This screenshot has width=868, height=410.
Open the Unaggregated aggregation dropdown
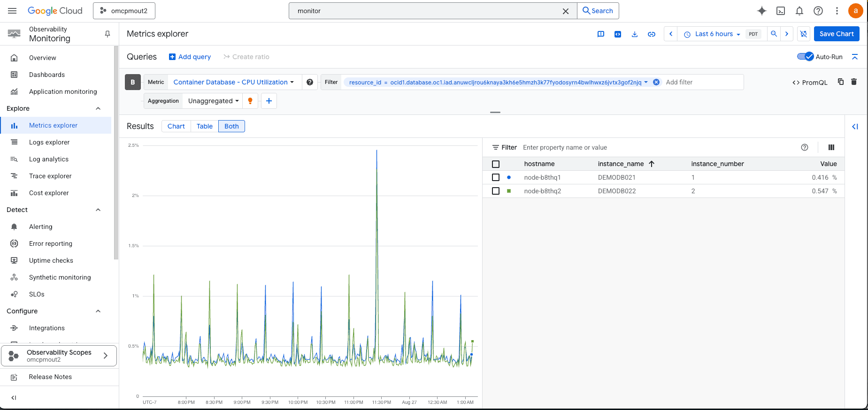coord(214,101)
